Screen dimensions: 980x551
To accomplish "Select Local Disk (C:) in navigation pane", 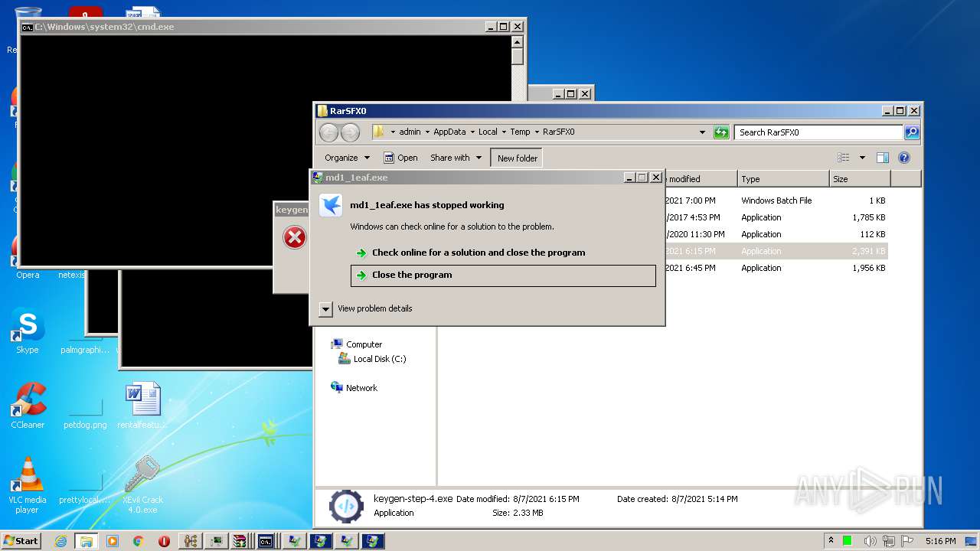I will click(x=372, y=359).
